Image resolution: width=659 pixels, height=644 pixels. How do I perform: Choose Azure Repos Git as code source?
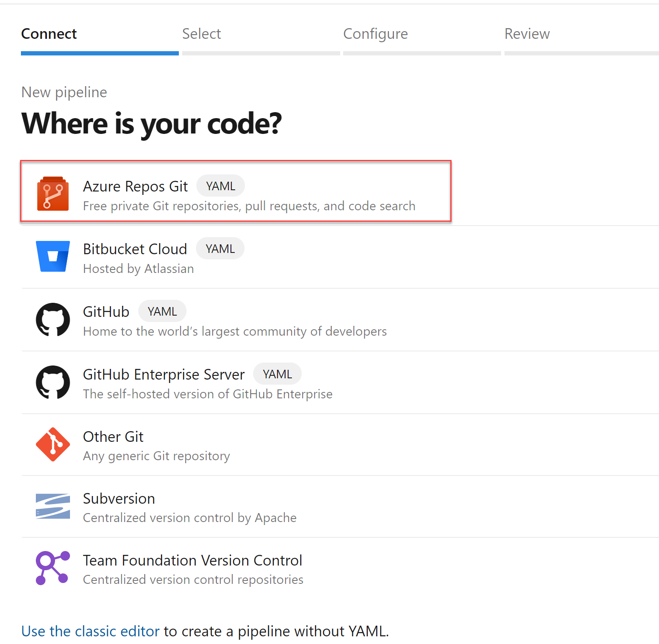point(135,187)
